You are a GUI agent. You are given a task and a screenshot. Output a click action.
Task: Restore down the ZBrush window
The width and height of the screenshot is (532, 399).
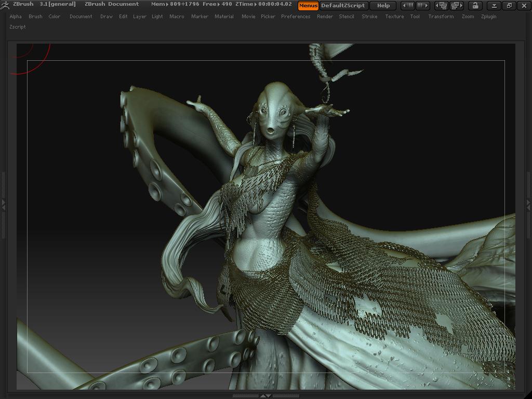pyautogui.click(x=509, y=6)
